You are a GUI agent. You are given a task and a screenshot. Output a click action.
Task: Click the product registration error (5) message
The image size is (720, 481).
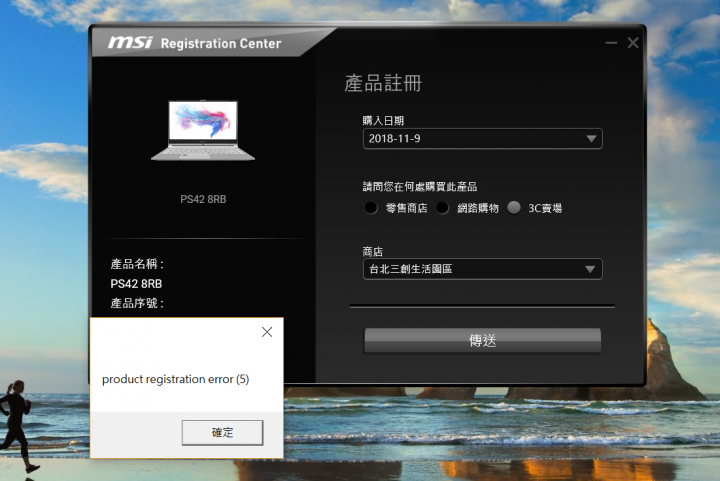pos(175,379)
